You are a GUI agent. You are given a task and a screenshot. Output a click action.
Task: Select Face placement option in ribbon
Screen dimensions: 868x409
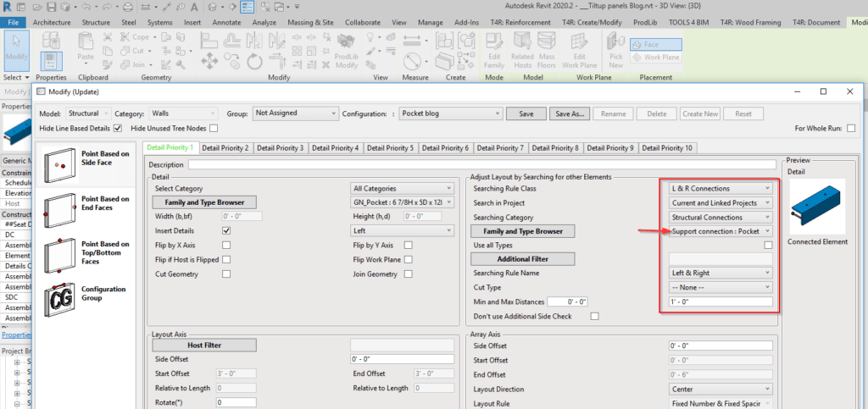pos(656,45)
